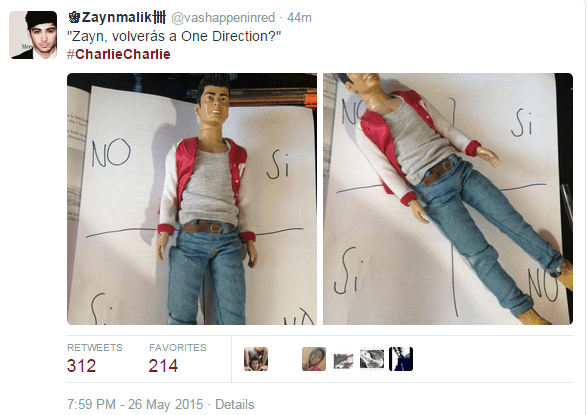The image size is (587, 415).
Task: Enlarge the left photo of standing doll
Action: tap(192, 199)
